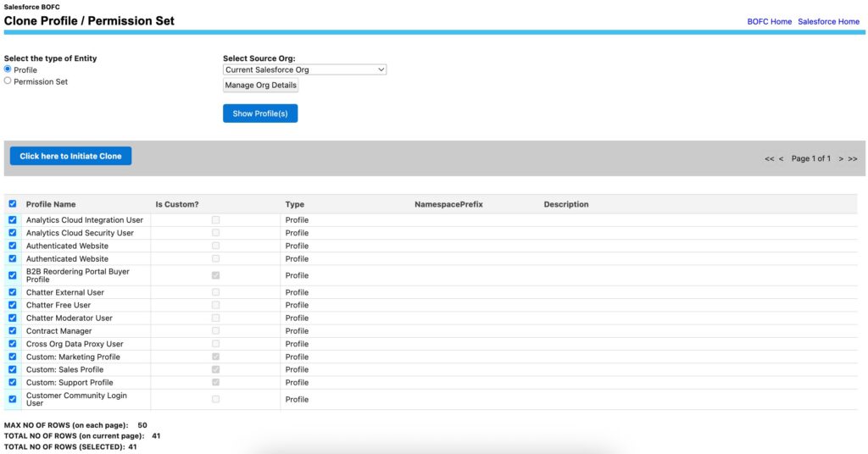Go to the previous page with <

point(781,158)
